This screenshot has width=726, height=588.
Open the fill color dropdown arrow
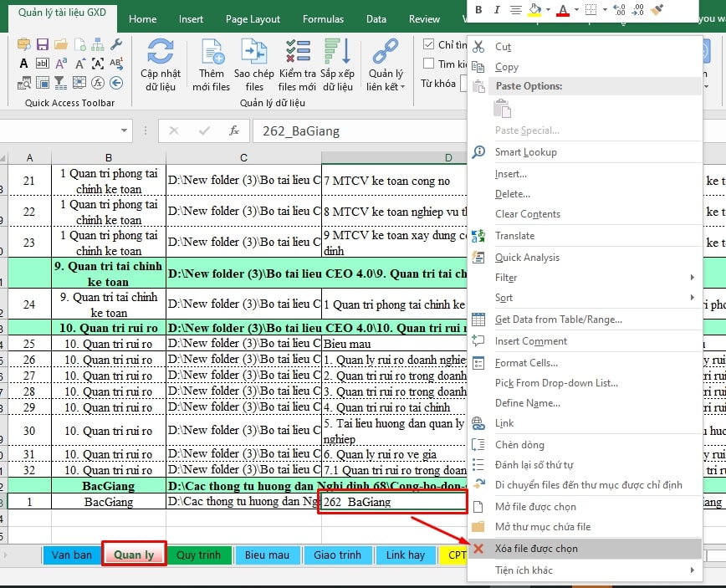(548, 10)
